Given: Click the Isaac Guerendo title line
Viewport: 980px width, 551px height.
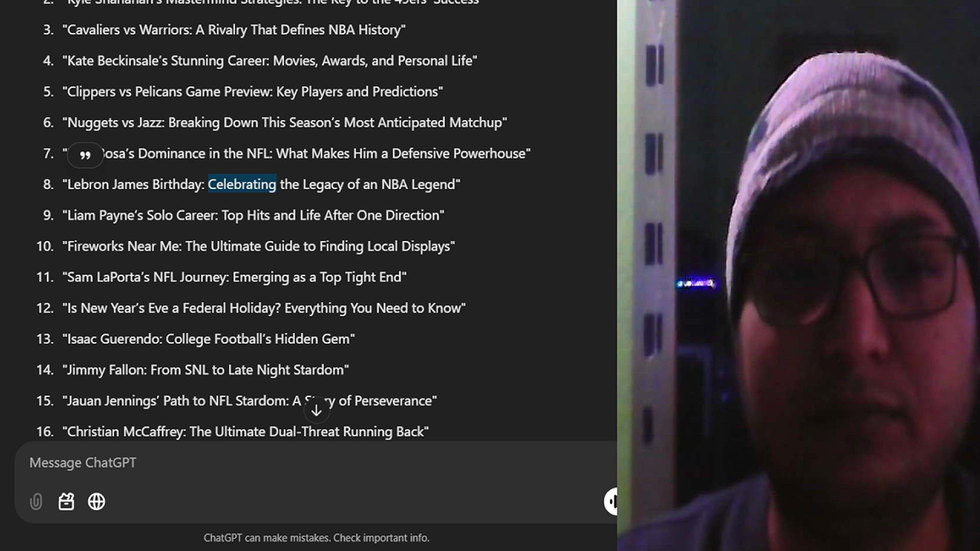Looking at the screenshot, I should click(x=209, y=339).
